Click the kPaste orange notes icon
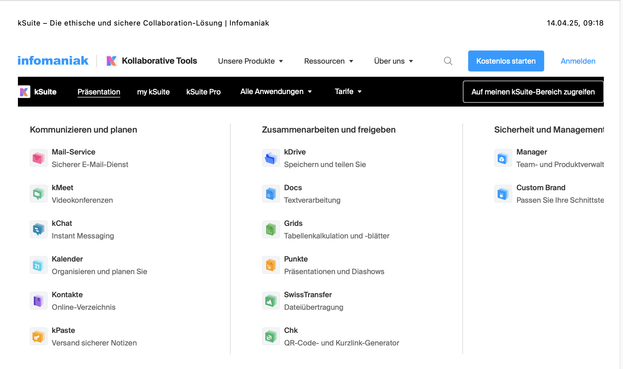The height and width of the screenshot is (369, 623). tap(39, 337)
